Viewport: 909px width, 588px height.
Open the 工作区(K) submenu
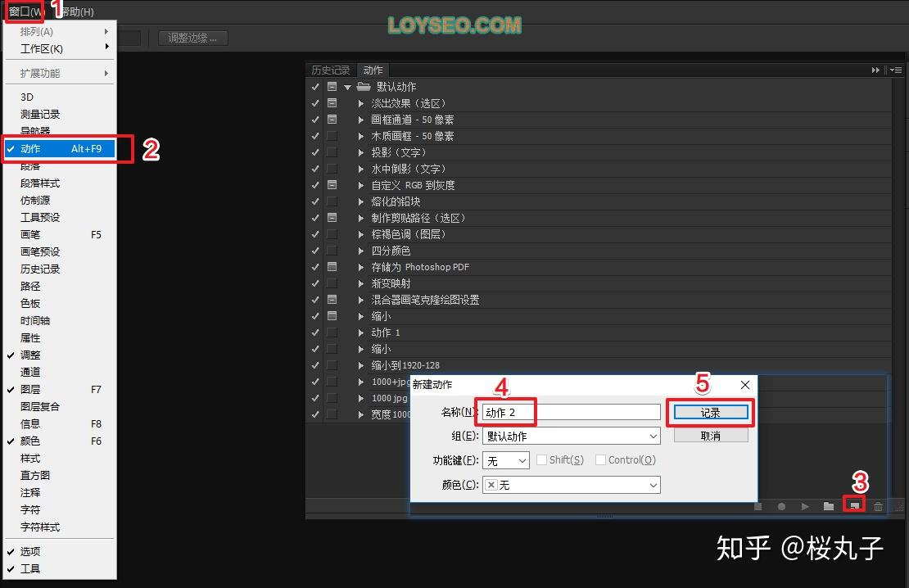click(59, 48)
